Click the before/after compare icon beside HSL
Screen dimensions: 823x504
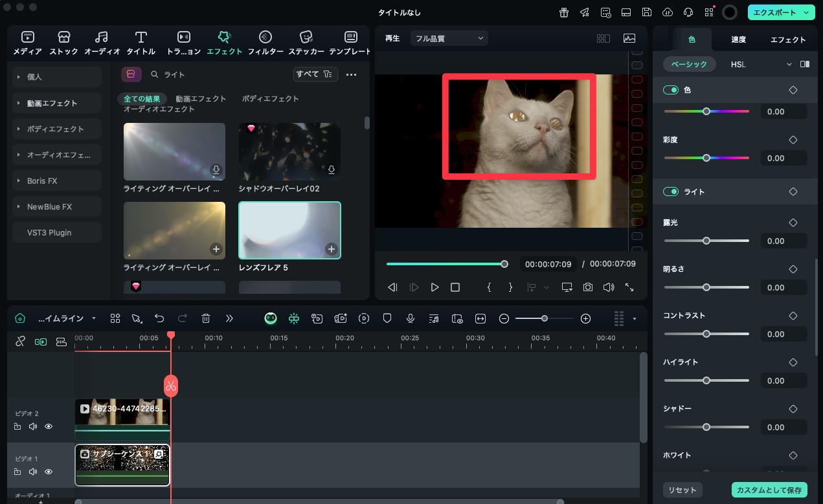click(805, 64)
